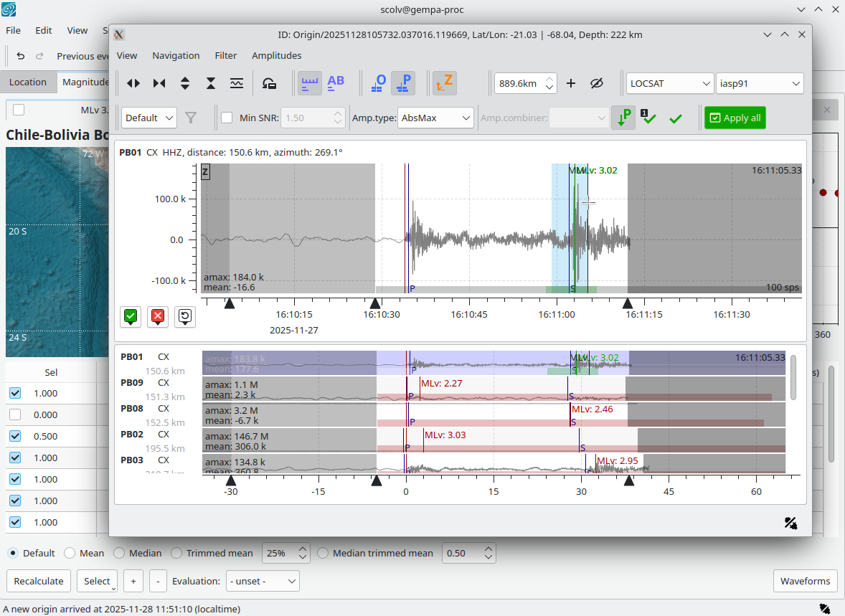This screenshot has width=845, height=616.
Task: Expand the Evaluation unset dropdown
Action: 263,581
